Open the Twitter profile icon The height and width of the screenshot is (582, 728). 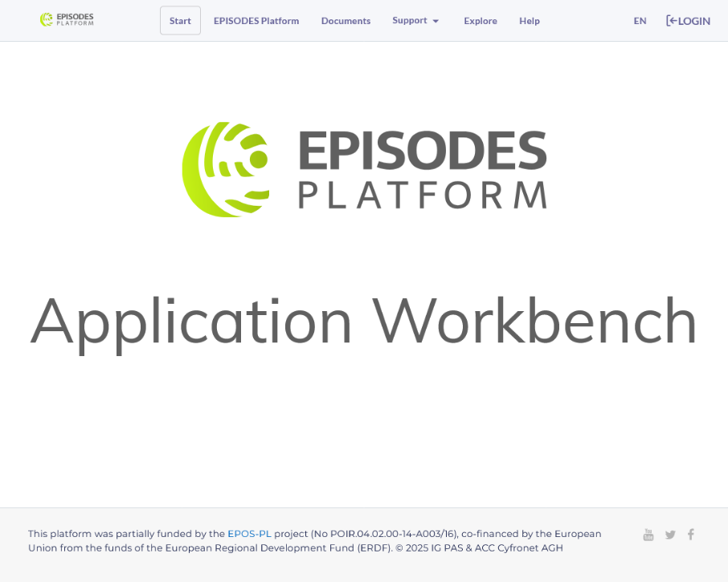coord(670,535)
